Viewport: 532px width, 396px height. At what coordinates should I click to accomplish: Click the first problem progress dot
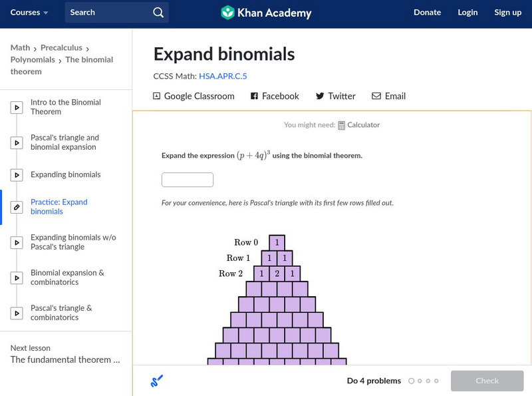tap(412, 381)
